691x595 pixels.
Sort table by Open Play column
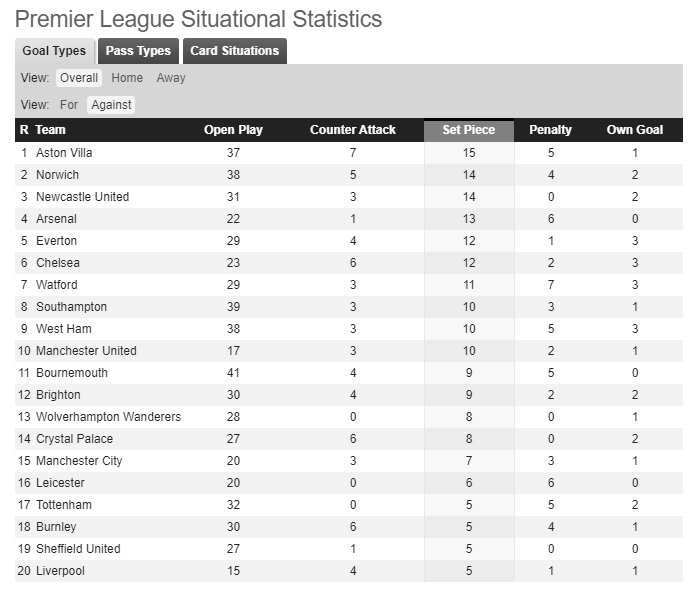click(233, 130)
